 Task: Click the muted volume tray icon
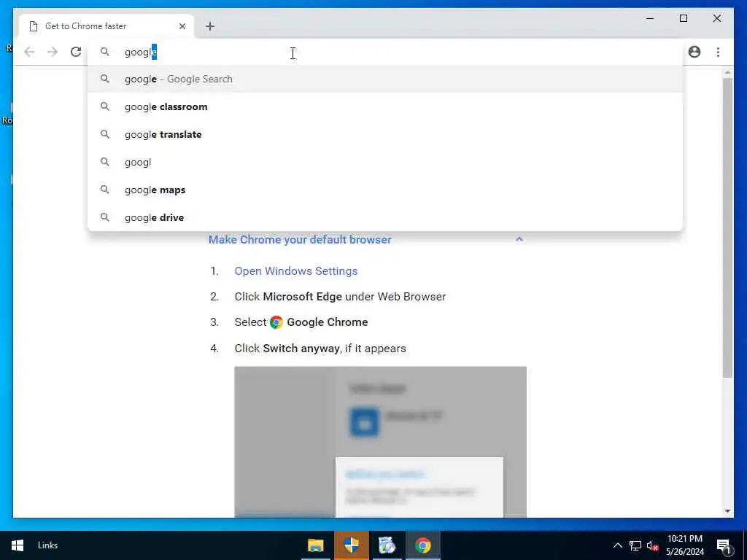pyautogui.click(x=652, y=545)
